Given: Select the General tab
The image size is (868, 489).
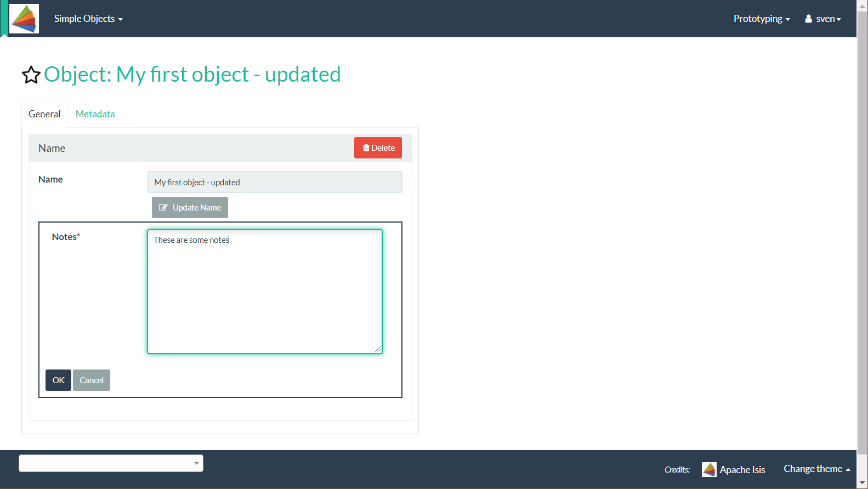Looking at the screenshot, I should (x=44, y=114).
